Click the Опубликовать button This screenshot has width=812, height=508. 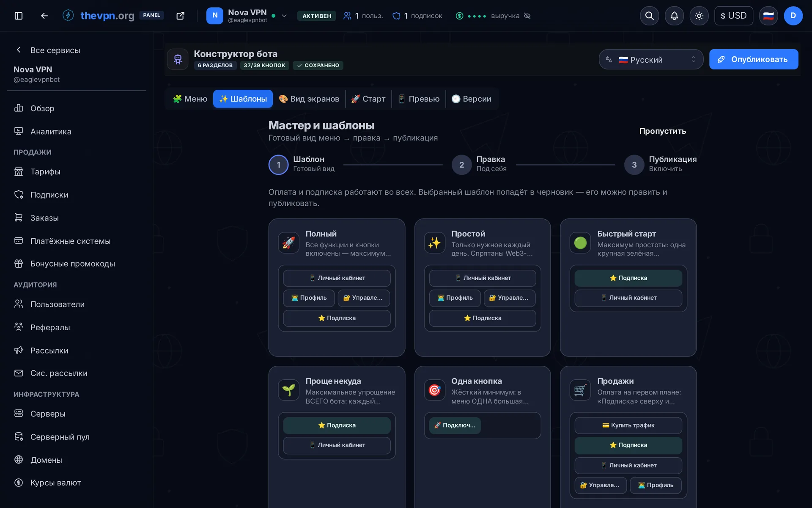754,59
